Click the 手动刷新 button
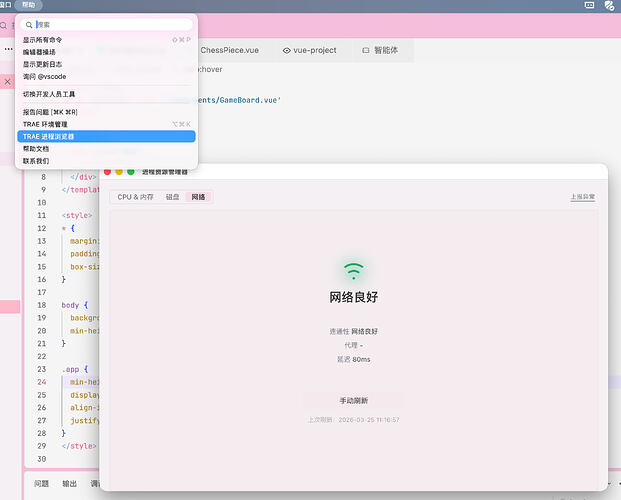 354,401
